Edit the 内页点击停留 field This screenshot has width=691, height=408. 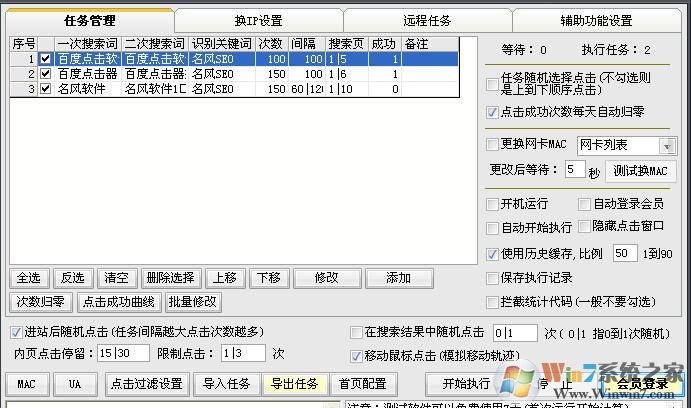tap(123, 353)
